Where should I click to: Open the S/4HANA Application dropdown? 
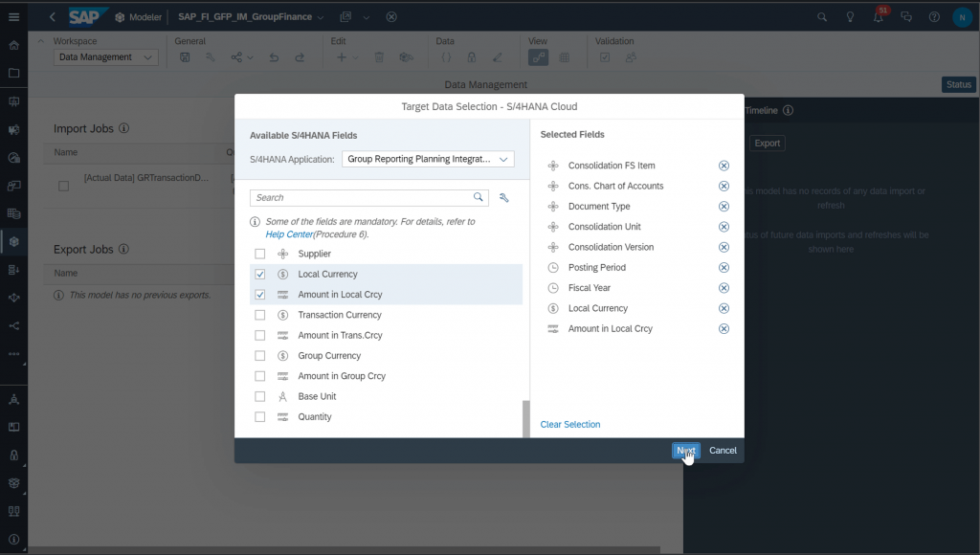428,160
